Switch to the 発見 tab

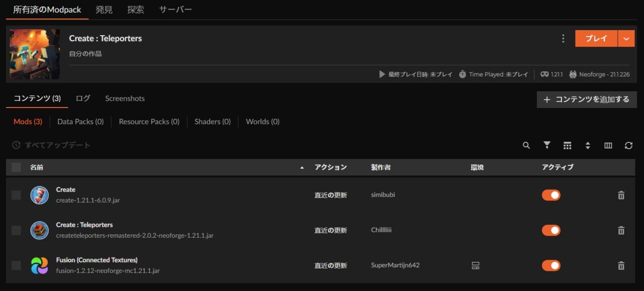click(104, 9)
